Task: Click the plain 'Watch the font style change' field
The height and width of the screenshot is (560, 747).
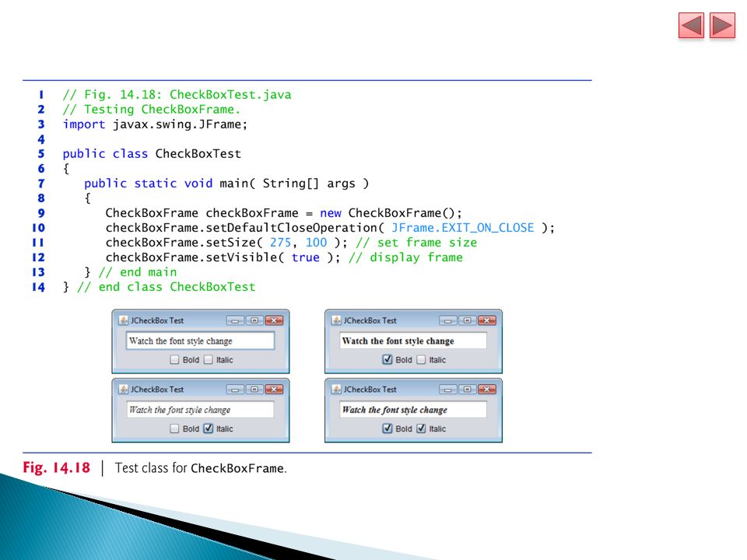Action: tap(201, 341)
